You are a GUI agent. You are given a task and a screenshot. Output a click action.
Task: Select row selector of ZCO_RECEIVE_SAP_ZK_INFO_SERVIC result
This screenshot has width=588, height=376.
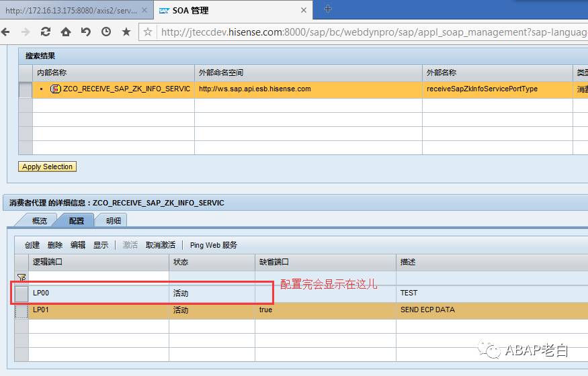pyautogui.click(x=26, y=90)
